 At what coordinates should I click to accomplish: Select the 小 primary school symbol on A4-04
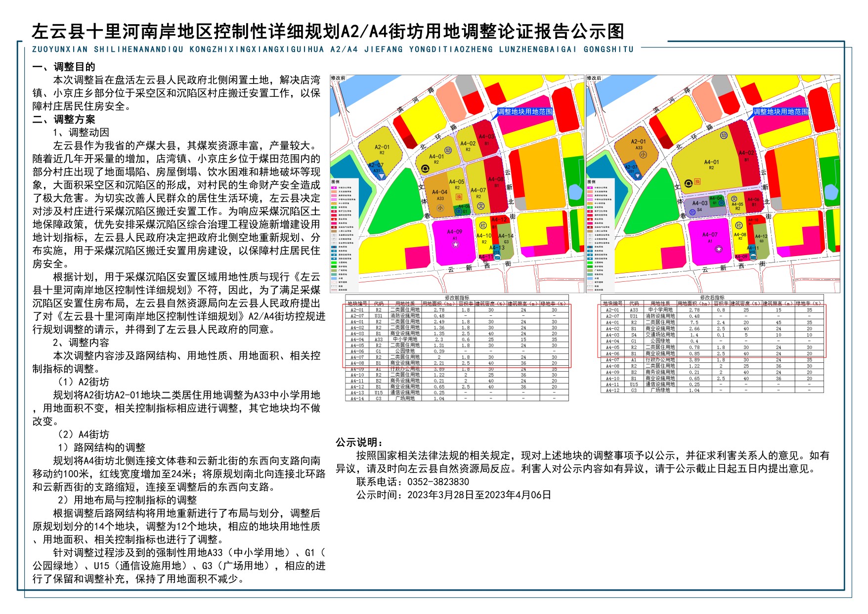click(x=440, y=208)
